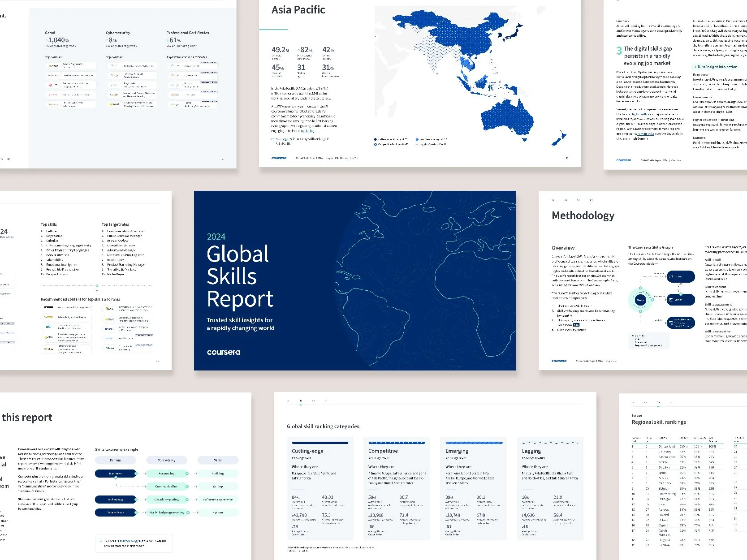This screenshot has width=747, height=560.
Task: Click Coursera logo in Asia Pacific page footer
Action: tap(279, 158)
